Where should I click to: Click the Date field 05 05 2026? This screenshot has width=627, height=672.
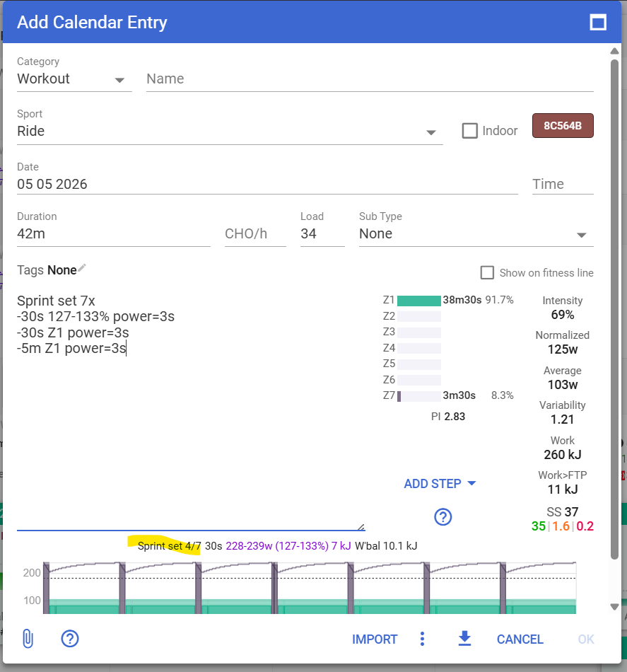[x=267, y=185]
